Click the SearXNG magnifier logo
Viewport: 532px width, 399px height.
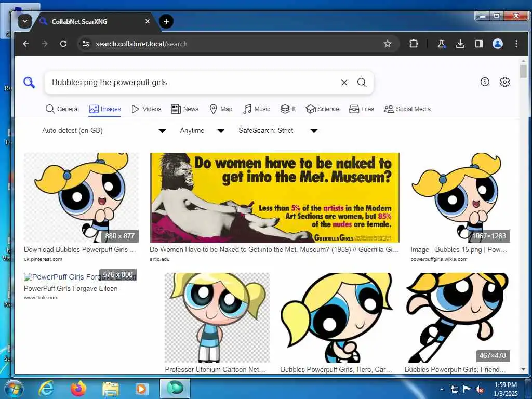29,83
